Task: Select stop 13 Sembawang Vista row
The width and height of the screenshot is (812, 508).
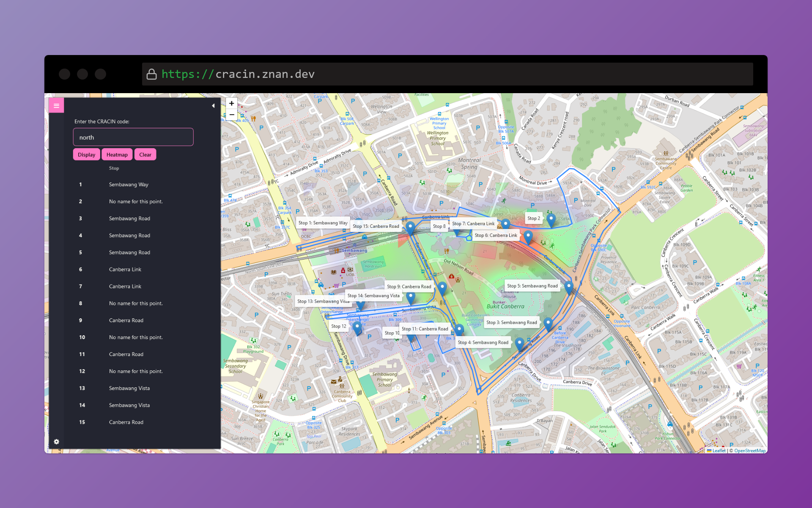Action: 129,388
